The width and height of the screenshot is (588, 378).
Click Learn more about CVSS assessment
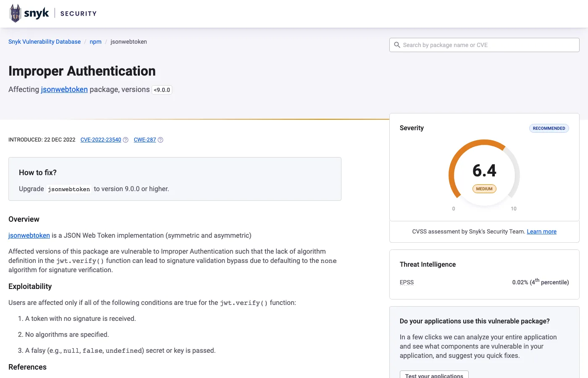[x=541, y=231]
